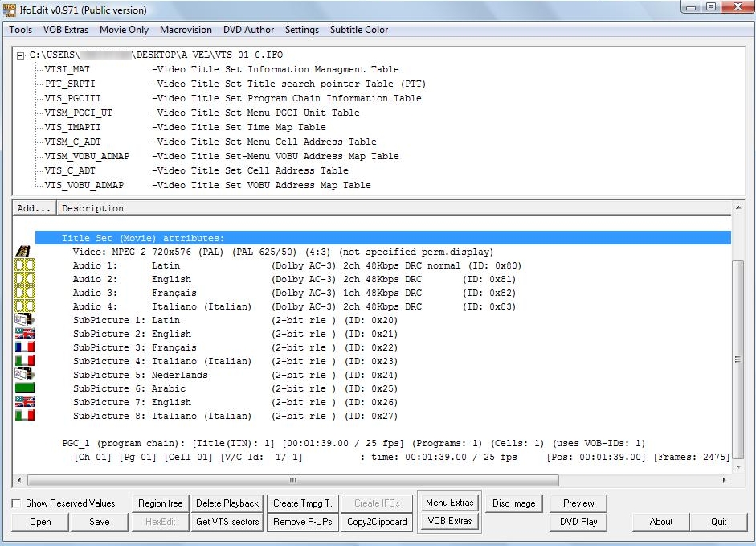Click the Create Tmpg T. button

(303, 503)
